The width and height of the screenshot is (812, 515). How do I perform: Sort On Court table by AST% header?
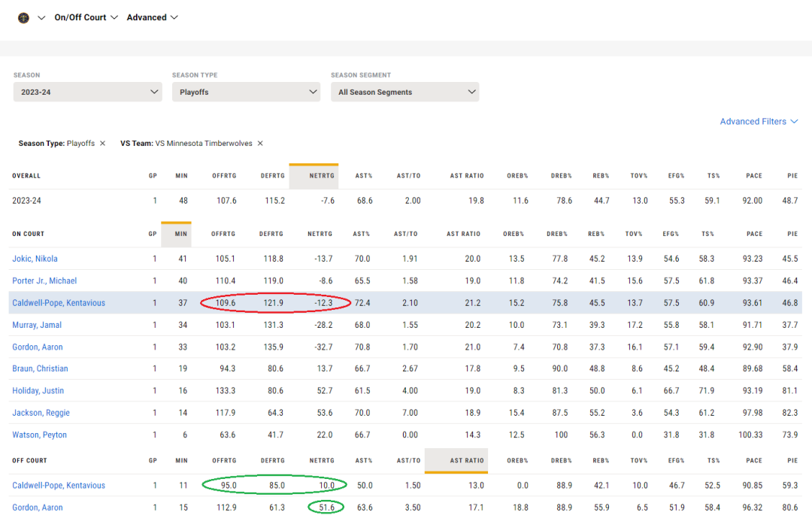(x=362, y=234)
